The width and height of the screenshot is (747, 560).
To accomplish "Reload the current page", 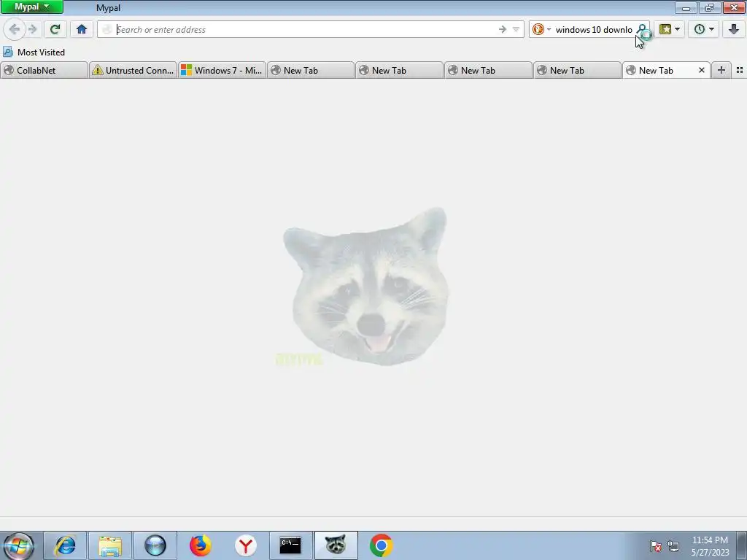I will [55, 29].
